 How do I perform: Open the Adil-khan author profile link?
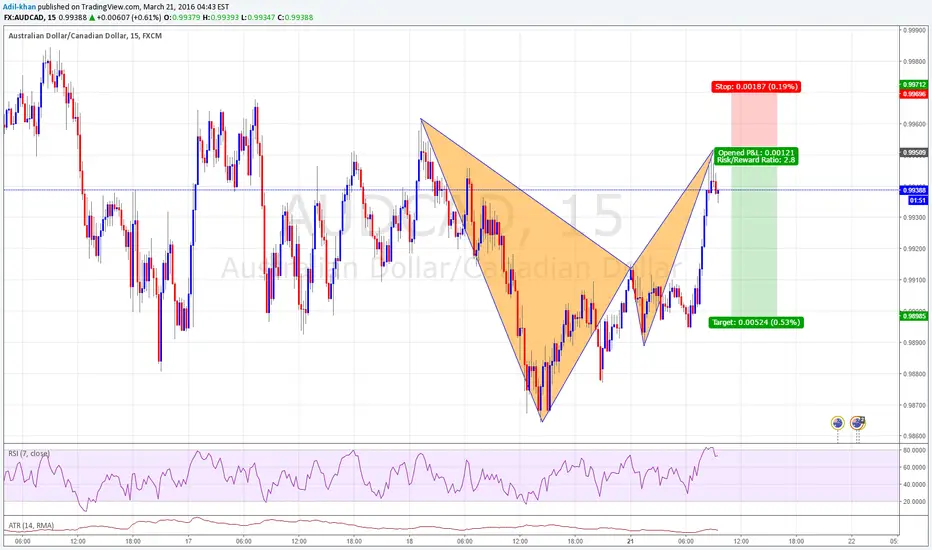pos(19,7)
